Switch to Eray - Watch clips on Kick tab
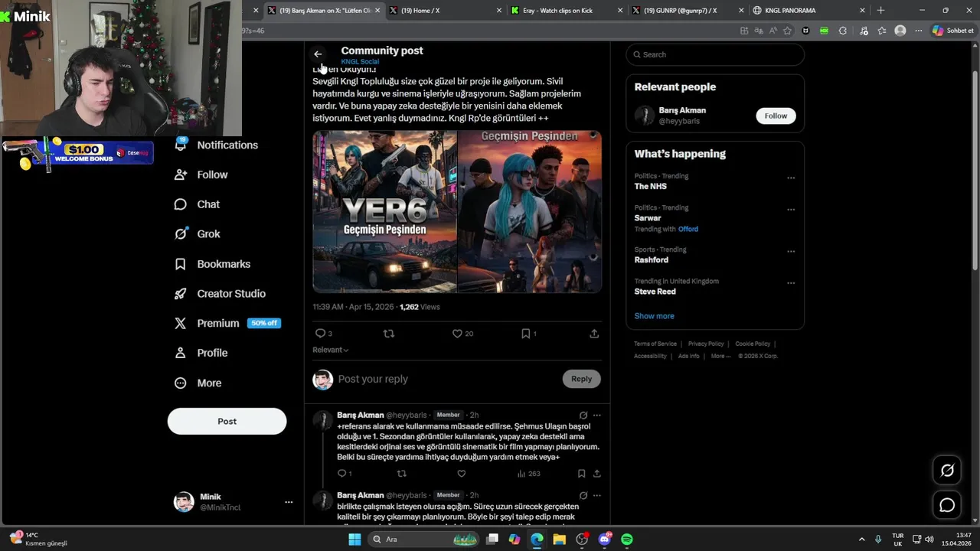The image size is (980, 551). (x=567, y=11)
